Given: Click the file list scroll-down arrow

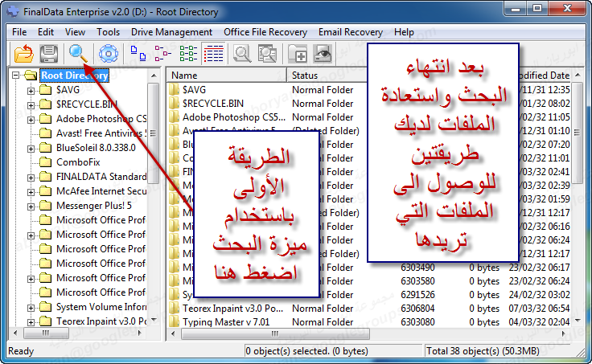Looking at the screenshot, I should click(x=578, y=321).
